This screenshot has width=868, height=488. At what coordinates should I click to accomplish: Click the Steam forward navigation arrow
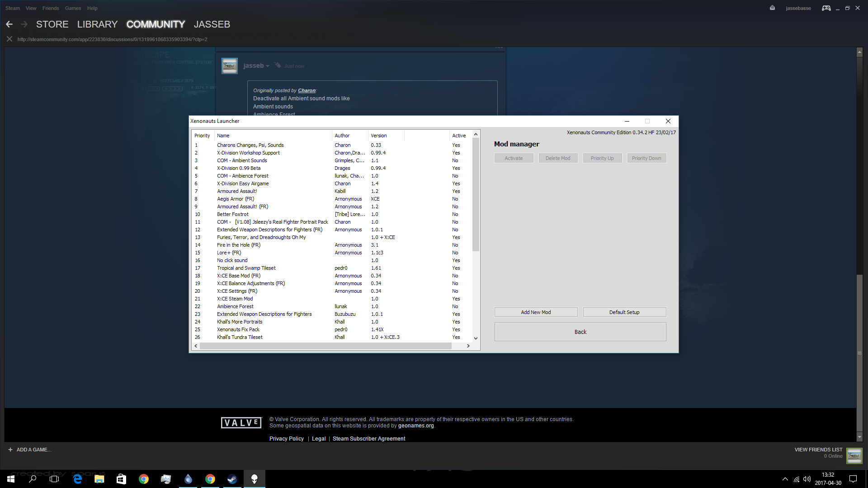click(24, 24)
